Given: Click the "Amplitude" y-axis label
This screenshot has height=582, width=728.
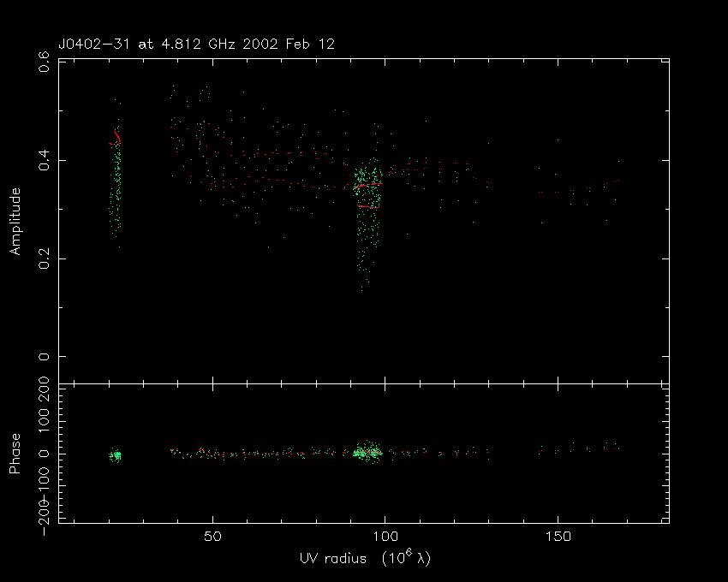Looking at the screenshot, I should tap(15, 222).
